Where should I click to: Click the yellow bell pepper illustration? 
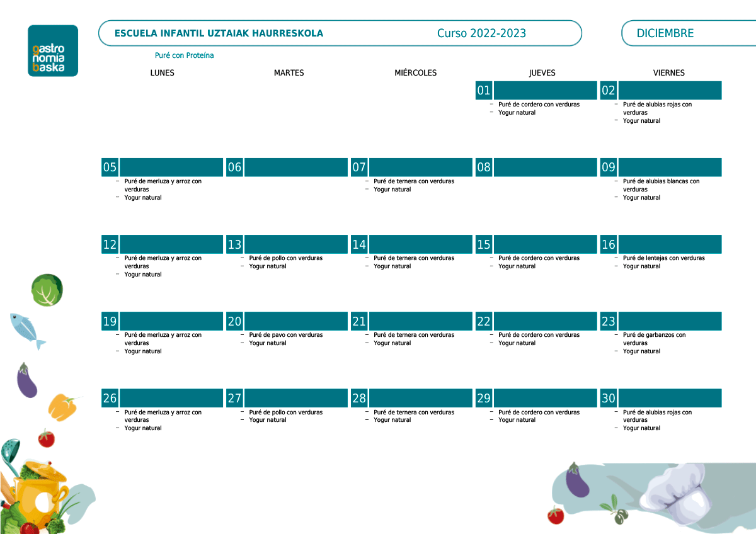pos(63,407)
